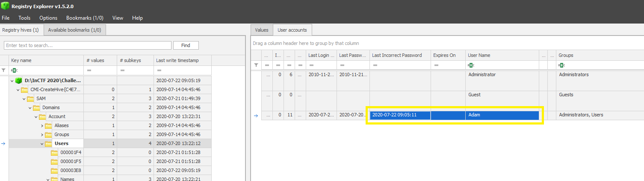Click the equals operator under # values column
Image resolution: width=644 pixels, height=181 pixels.
click(89, 70)
